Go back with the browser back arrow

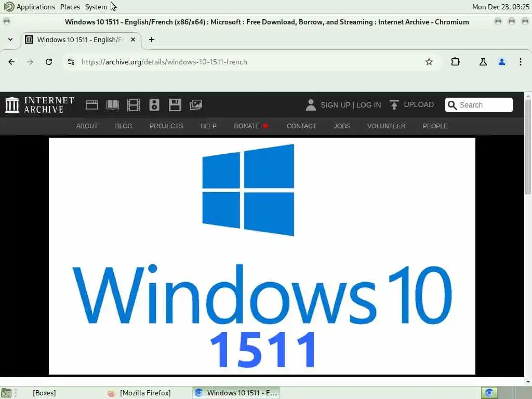11,62
